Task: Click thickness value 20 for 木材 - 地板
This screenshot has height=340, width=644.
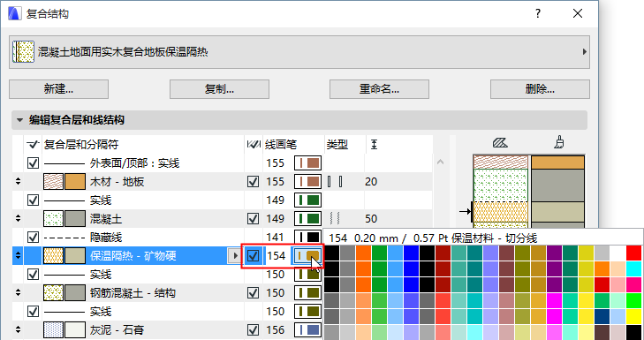Action: pyautogui.click(x=371, y=182)
